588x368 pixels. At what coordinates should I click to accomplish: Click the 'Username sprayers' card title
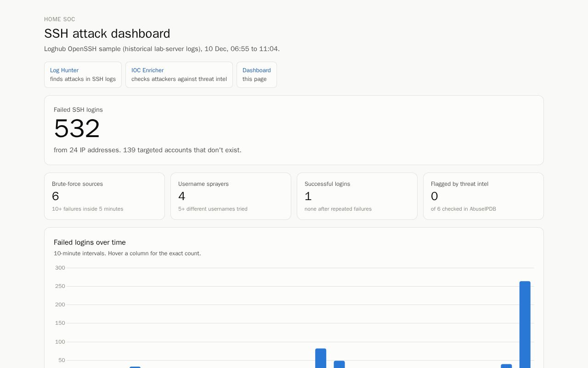tap(204, 184)
